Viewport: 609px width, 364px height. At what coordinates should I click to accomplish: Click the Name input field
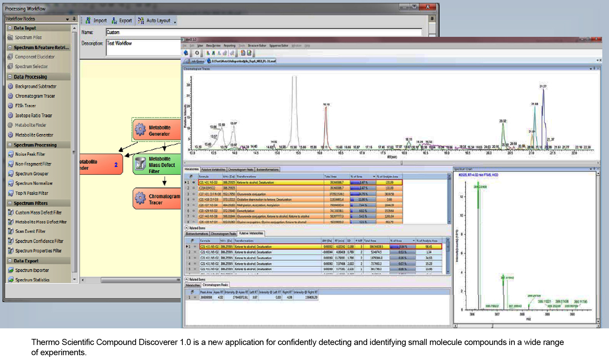point(264,32)
